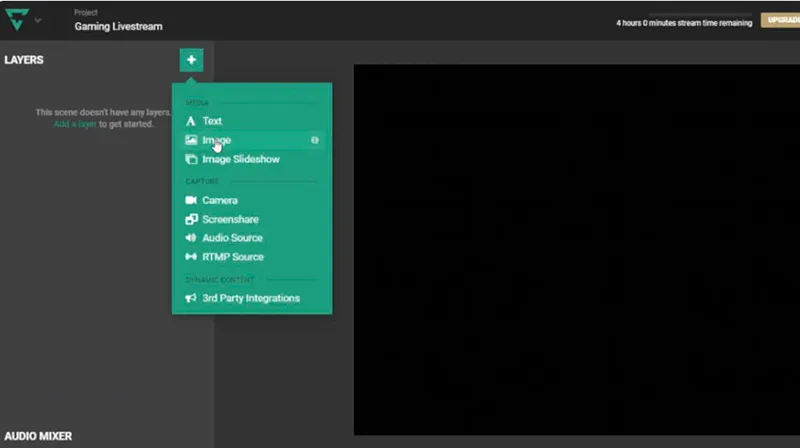
Task: Click the RTMP Source connector icon
Action: pos(191,257)
